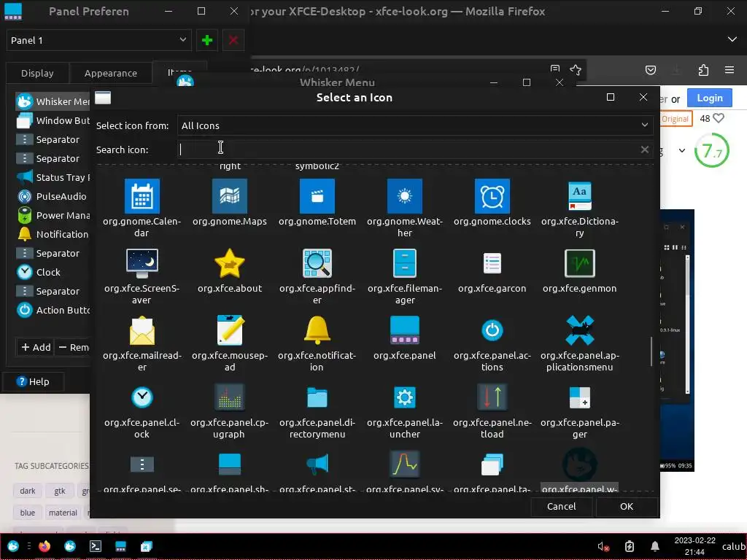Click the 'material' tag on the webpage
Viewport: 747px width, 560px height.
click(x=63, y=513)
